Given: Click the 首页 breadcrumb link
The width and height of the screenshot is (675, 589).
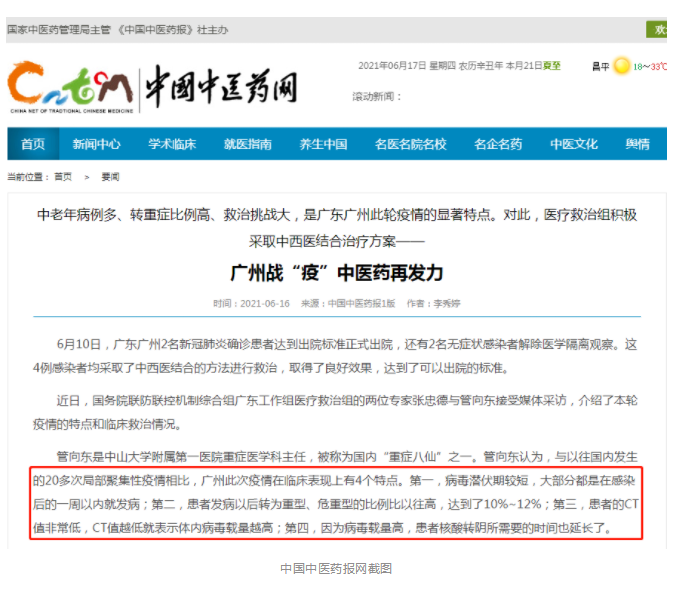Looking at the screenshot, I should (63, 176).
